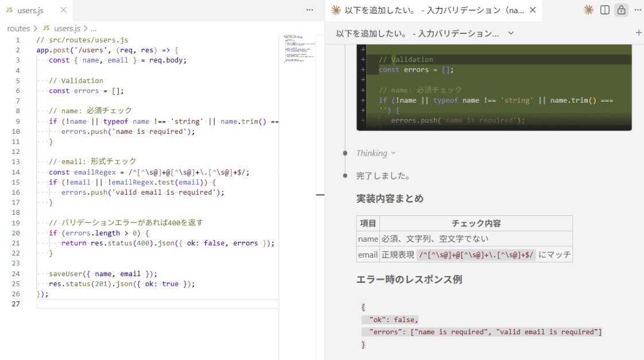Click the regex inline code in table
The height and width of the screenshot is (360, 644).
pos(476,254)
